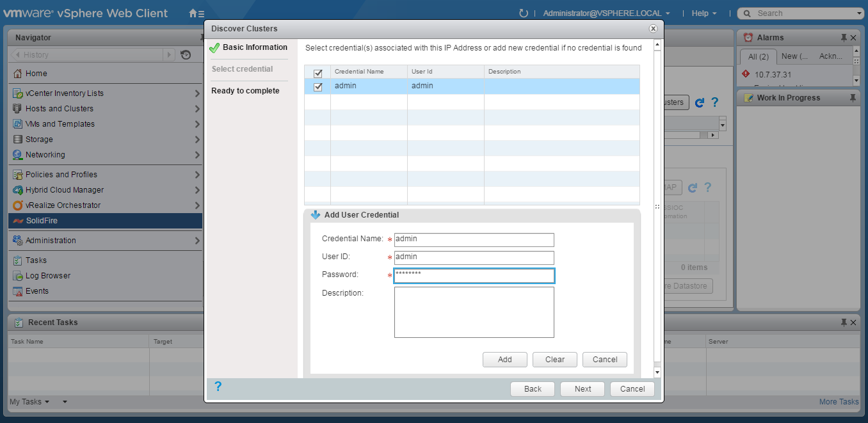Image resolution: width=868 pixels, height=423 pixels.
Task: Expand the Administration chevron
Action: click(197, 241)
